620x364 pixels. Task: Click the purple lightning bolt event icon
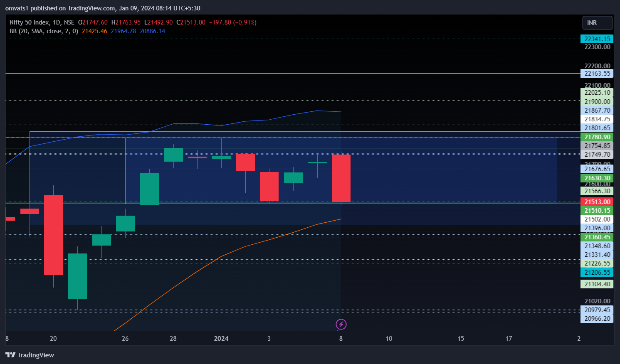[x=341, y=324]
